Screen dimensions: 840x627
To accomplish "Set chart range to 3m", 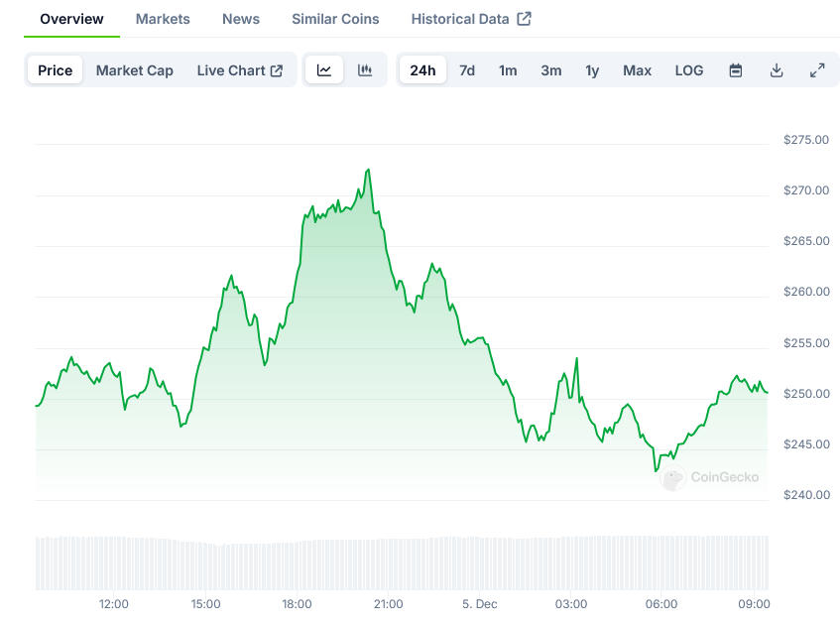I will 551,70.
